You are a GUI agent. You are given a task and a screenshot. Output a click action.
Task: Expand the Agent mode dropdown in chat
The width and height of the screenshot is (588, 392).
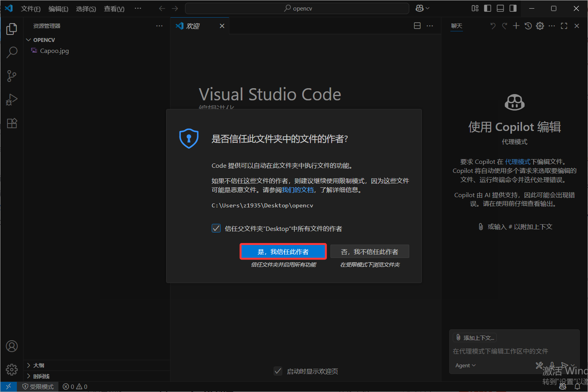pyautogui.click(x=465, y=365)
